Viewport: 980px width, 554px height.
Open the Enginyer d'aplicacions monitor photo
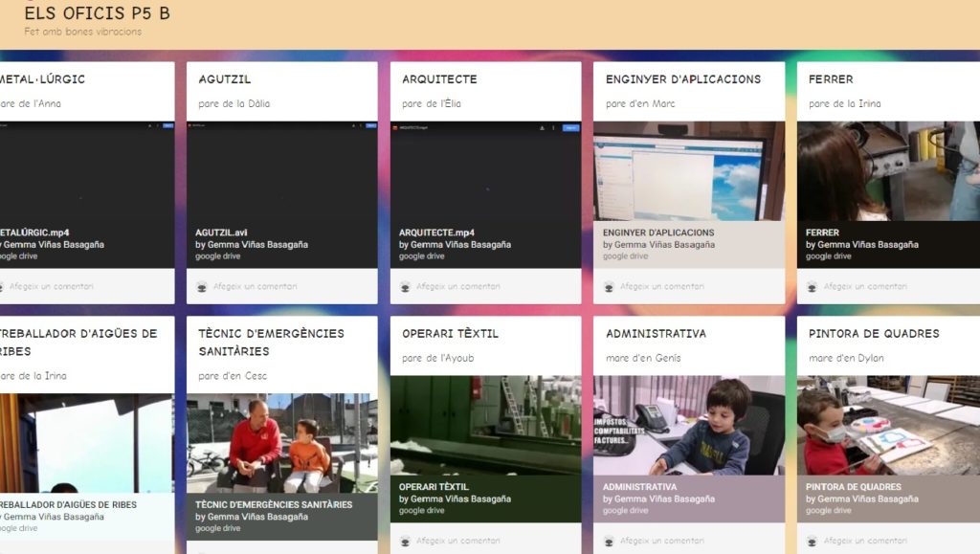pos(689,172)
